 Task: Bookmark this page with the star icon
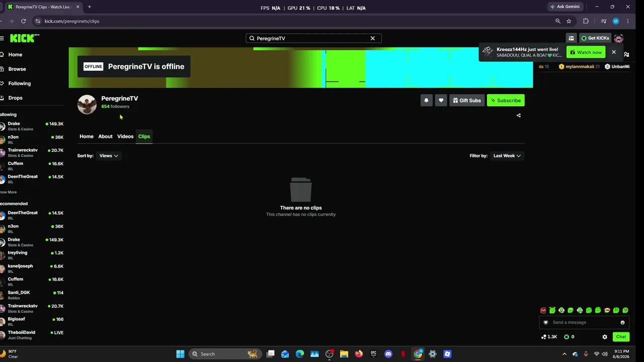pyautogui.click(x=569, y=21)
